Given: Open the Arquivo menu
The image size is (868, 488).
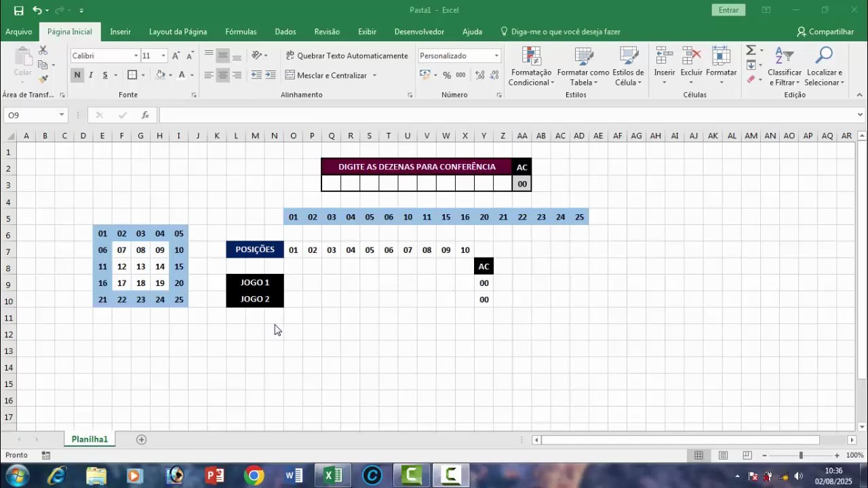Looking at the screenshot, I should pyautogui.click(x=19, y=32).
